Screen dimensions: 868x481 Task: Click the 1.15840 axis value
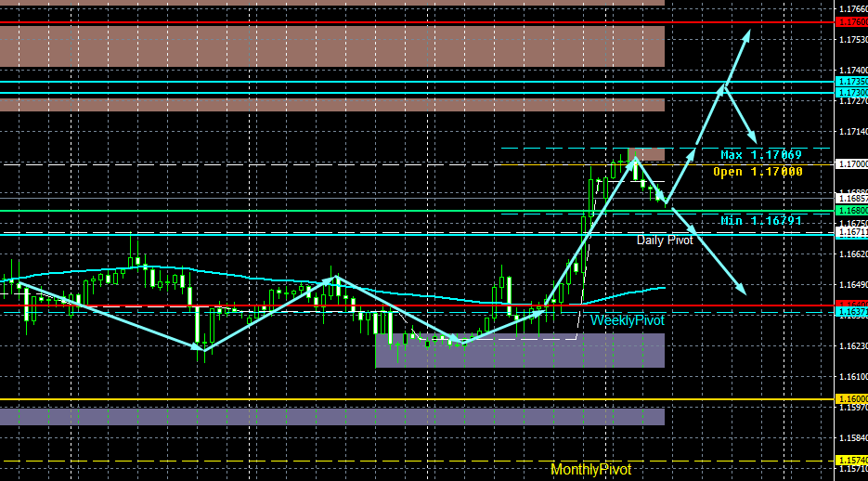coord(853,438)
